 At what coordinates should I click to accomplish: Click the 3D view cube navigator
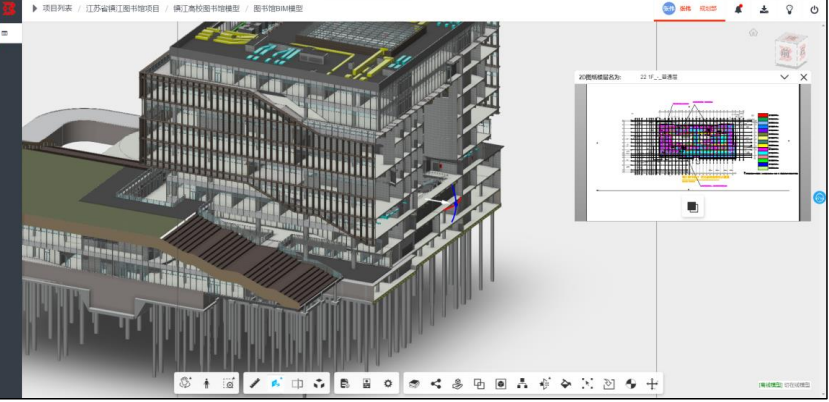(791, 51)
